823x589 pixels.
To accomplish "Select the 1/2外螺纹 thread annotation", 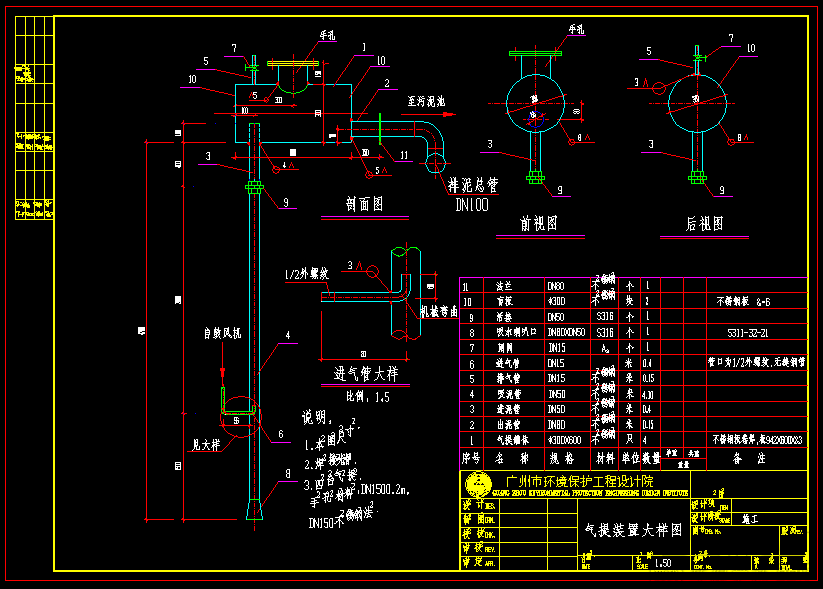I will tap(307, 274).
